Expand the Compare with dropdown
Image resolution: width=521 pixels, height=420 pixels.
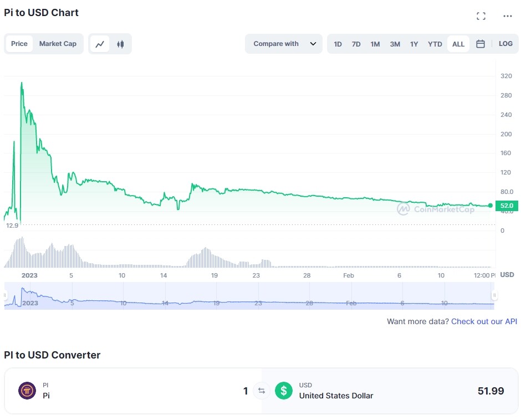pos(283,44)
